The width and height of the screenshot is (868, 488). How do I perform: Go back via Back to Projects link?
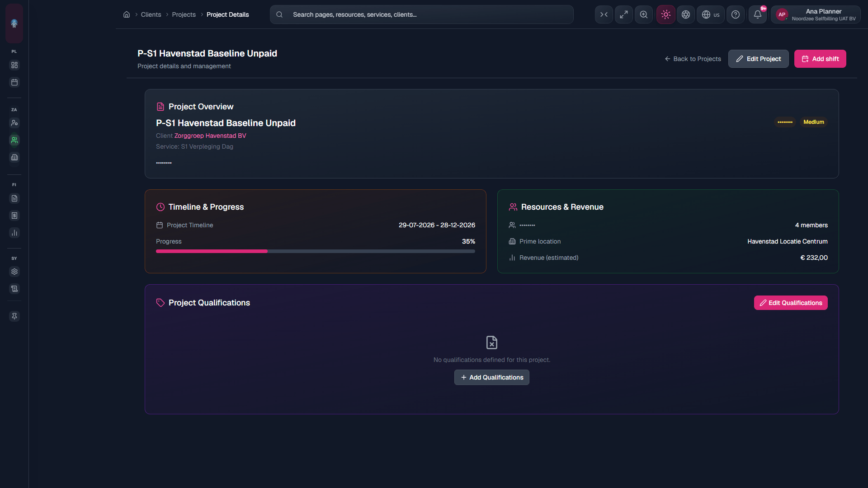[693, 59]
